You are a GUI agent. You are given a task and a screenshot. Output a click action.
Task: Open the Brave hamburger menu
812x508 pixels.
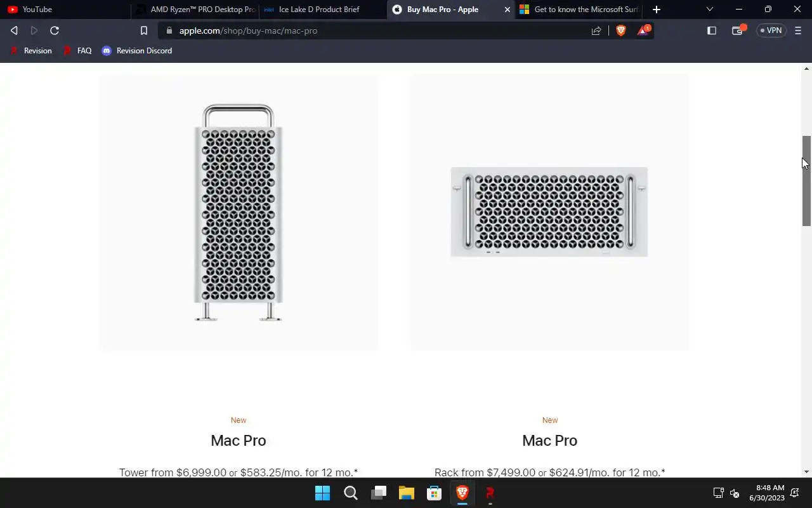[798, 30]
